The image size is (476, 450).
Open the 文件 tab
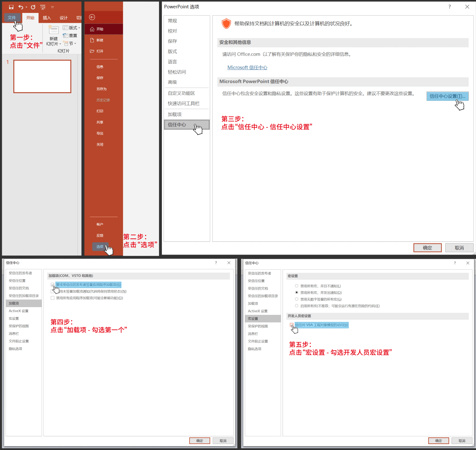(12, 18)
